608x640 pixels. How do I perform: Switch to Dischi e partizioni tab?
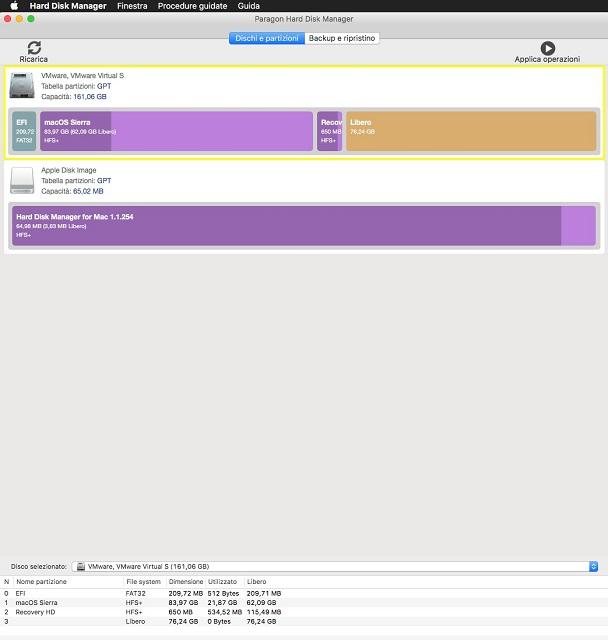267,38
